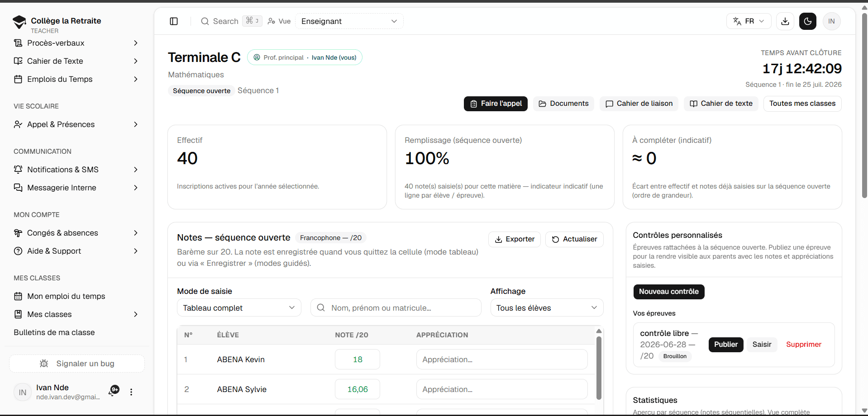Open the IN user avatar in top bar

(831, 21)
